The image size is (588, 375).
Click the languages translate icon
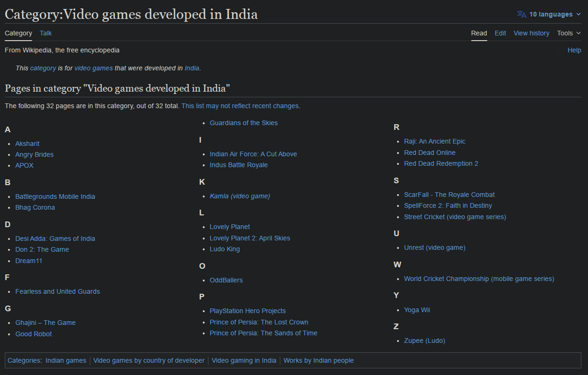coord(521,14)
